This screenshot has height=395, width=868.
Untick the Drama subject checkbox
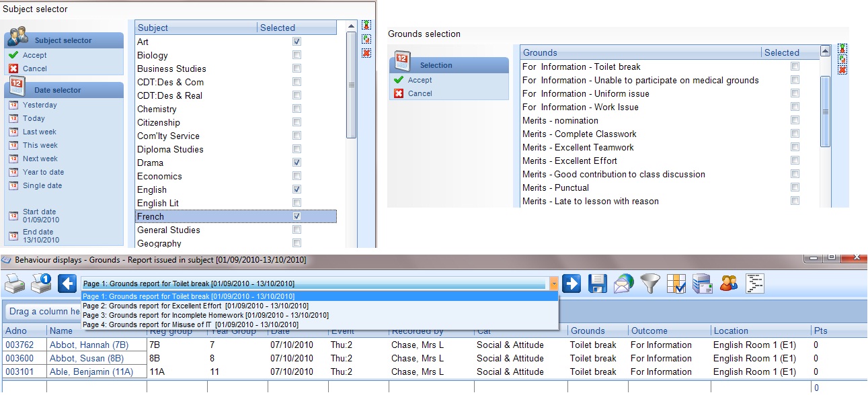[297, 163]
